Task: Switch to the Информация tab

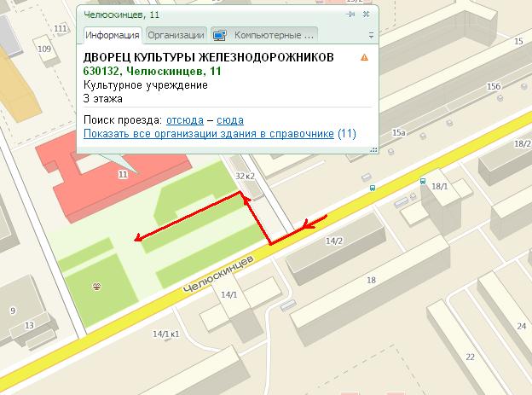Action: point(113,35)
